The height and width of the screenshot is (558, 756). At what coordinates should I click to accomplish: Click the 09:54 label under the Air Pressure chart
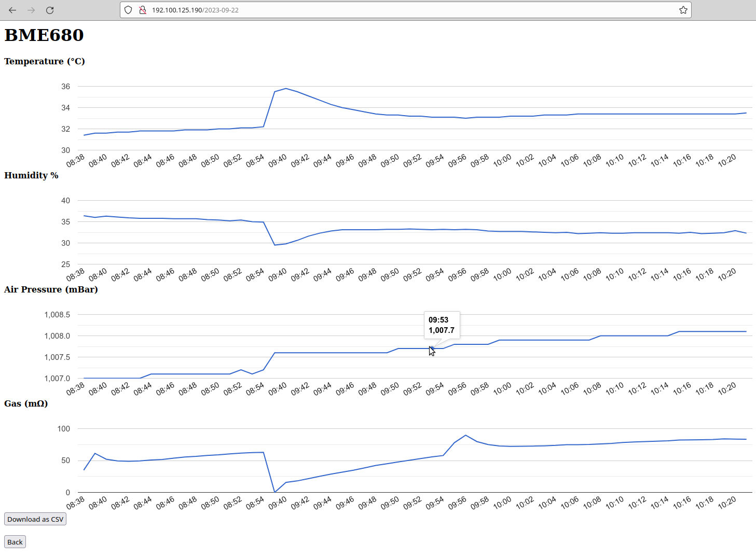[x=435, y=389]
